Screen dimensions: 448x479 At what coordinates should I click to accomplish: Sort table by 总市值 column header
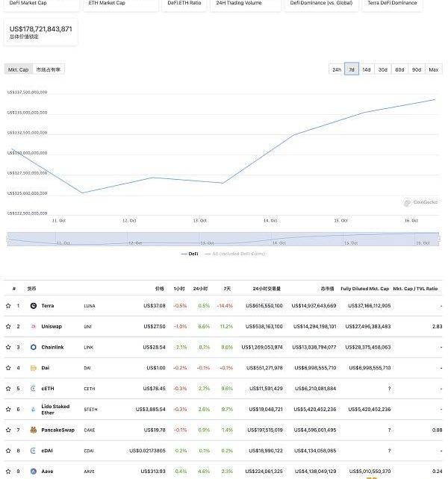[327, 288]
